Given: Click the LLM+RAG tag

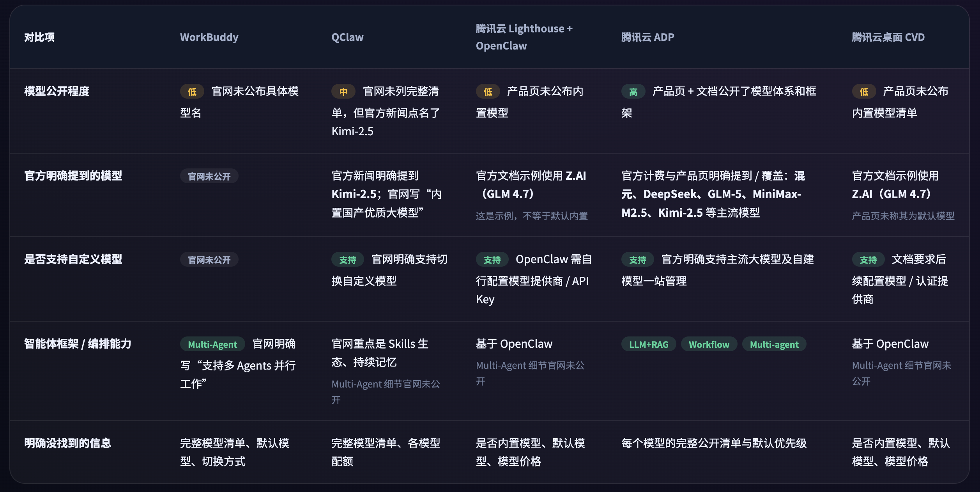Looking at the screenshot, I should click(648, 344).
